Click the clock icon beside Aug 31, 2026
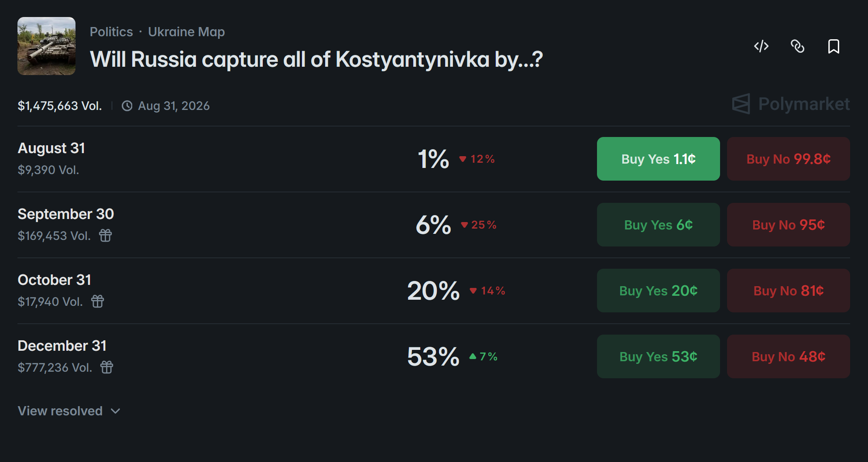Screen dimensions: 868x462 [x=127, y=106]
